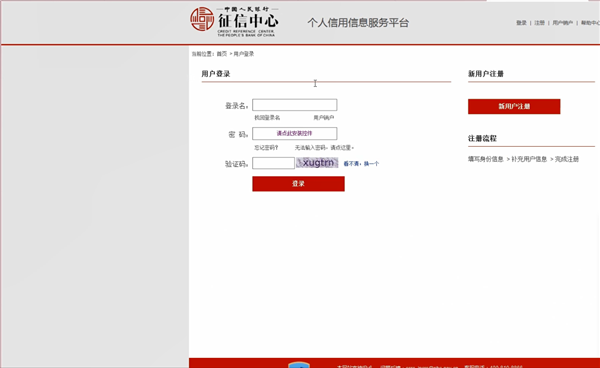This screenshot has height=368, width=600.
Task: Click 补充用户信息 step text
Action: click(x=529, y=159)
